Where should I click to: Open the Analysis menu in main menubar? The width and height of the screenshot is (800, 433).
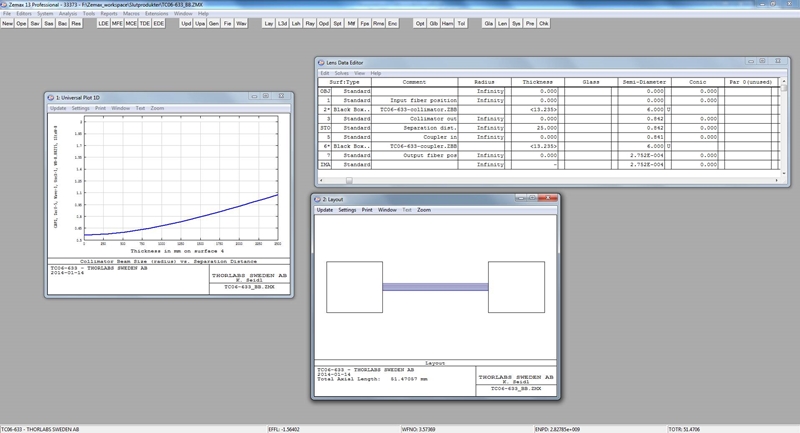(x=68, y=14)
